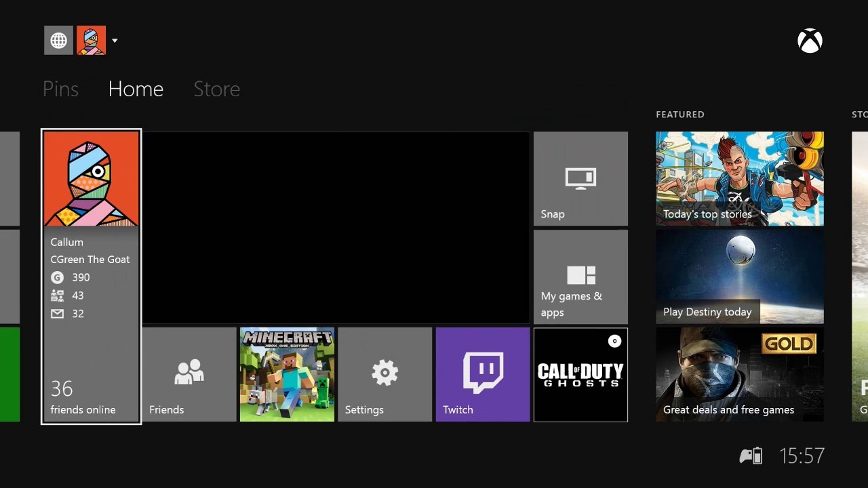
Task: Switch to the Pins tab
Action: (60, 89)
